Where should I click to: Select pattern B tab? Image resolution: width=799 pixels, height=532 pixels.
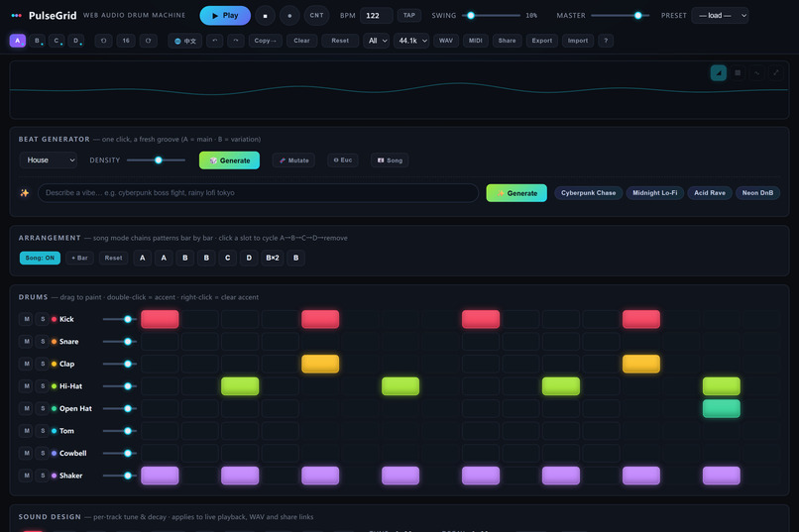click(x=37, y=41)
